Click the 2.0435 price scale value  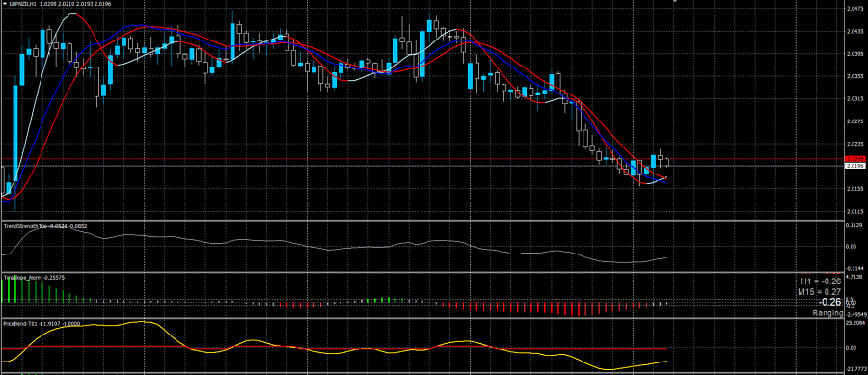coord(854,32)
